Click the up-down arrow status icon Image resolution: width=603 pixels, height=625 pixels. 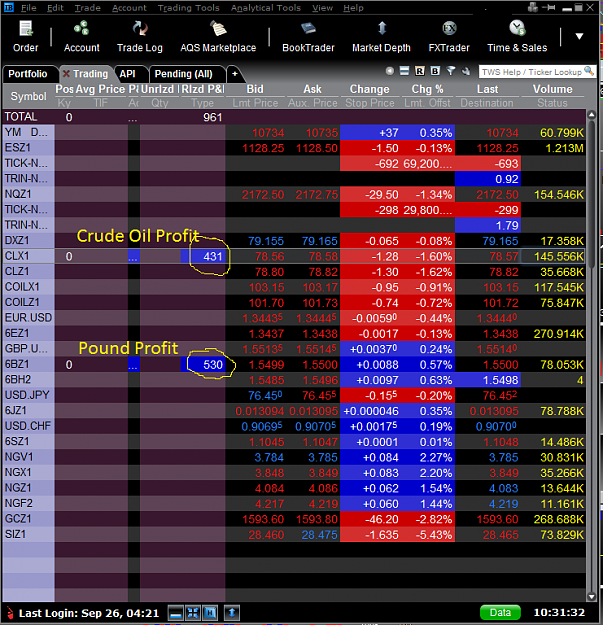232,613
